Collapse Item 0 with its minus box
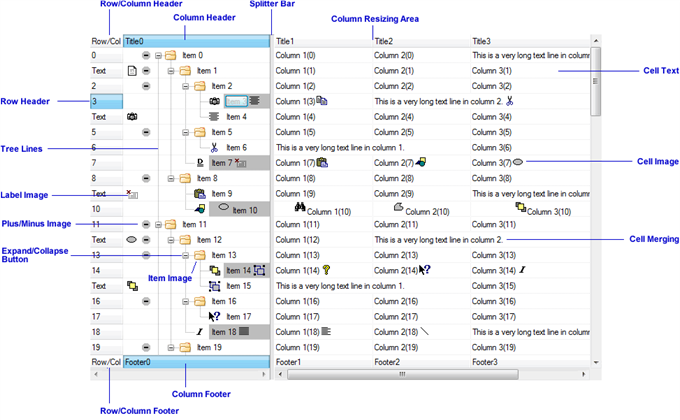Viewport: 680px width, 420px height. (x=158, y=56)
